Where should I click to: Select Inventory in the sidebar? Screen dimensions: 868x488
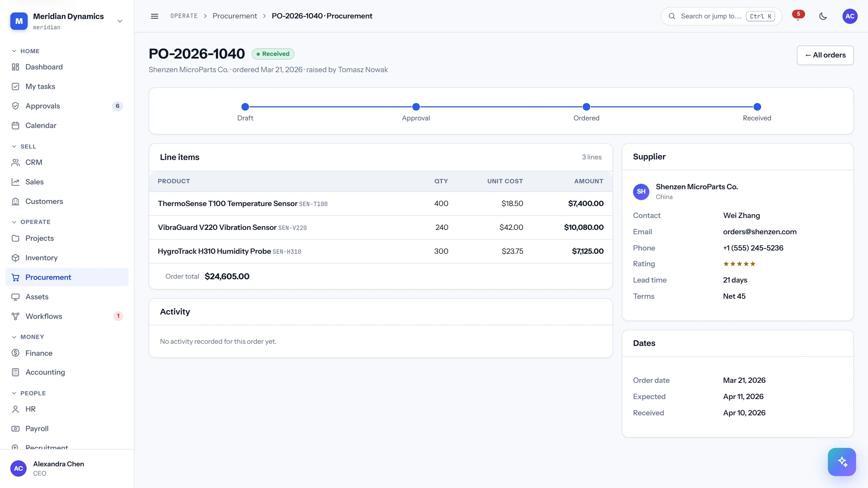click(67, 258)
